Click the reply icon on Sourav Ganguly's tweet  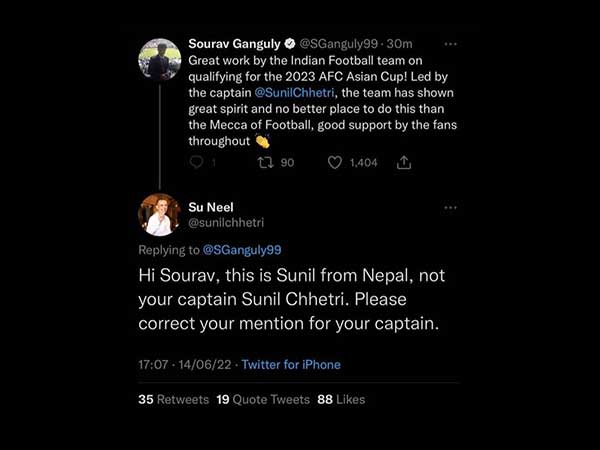(x=196, y=162)
